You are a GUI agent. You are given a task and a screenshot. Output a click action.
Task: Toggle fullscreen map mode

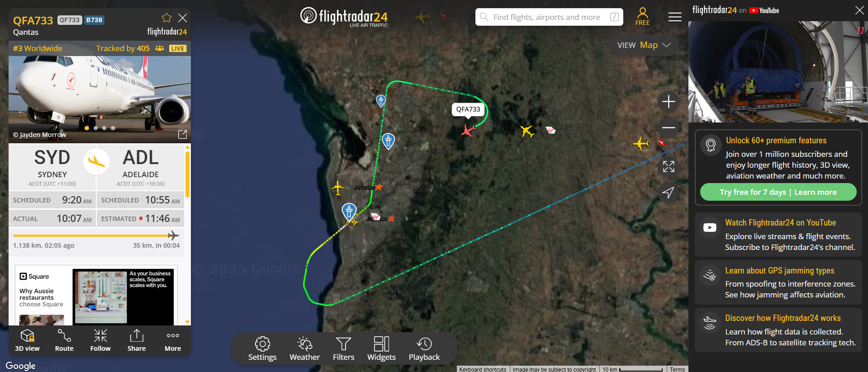(669, 166)
